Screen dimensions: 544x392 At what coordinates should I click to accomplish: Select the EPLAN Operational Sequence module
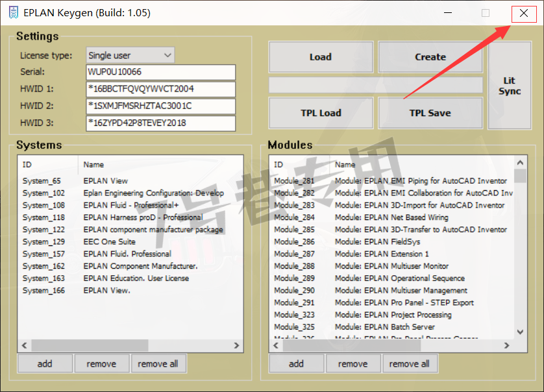pos(392,278)
